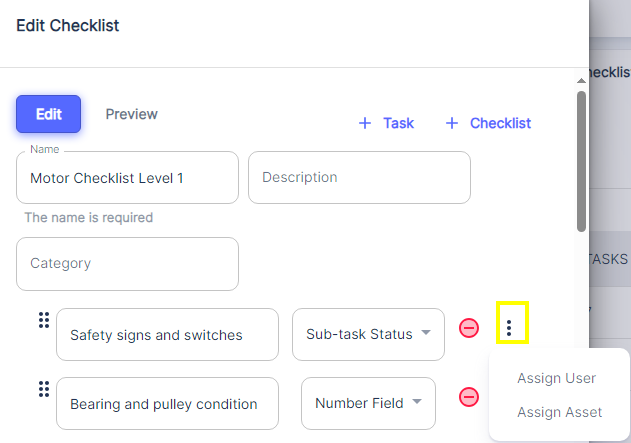
Task: Add a new Task
Action: [398, 123]
